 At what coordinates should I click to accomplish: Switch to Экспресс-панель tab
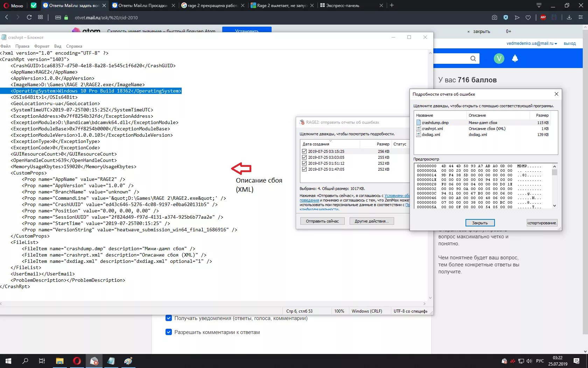tap(352, 5)
